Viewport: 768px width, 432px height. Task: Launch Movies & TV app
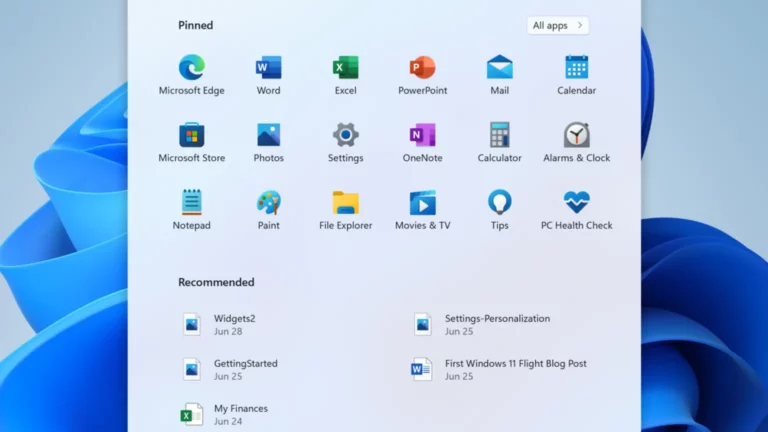click(x=422, y=210)
